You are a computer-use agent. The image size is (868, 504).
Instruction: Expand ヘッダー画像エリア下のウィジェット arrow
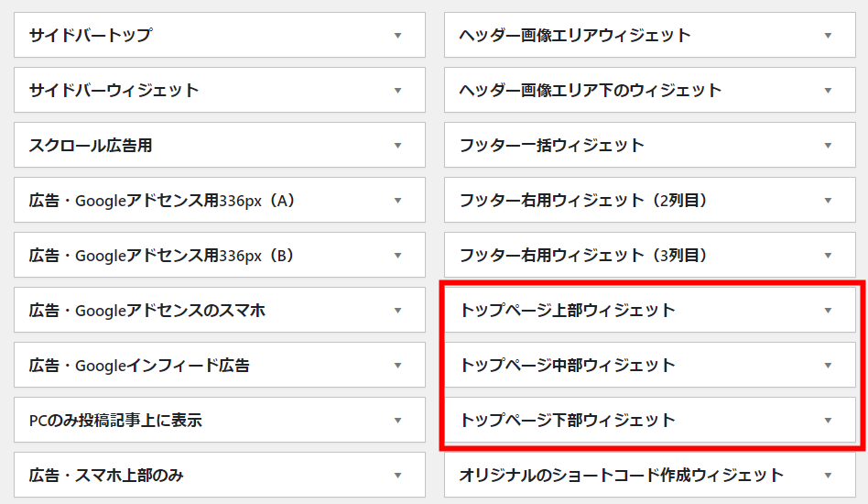coord(828,91)
